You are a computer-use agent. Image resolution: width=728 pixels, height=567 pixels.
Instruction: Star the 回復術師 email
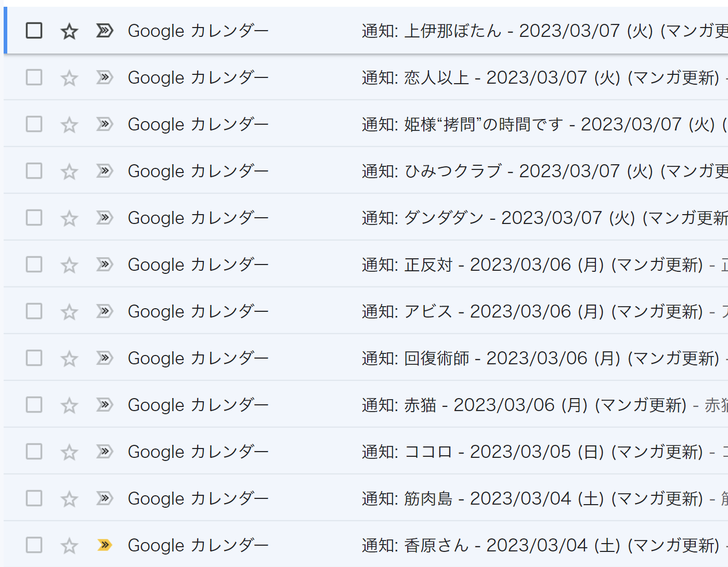[x=69, y=359]
